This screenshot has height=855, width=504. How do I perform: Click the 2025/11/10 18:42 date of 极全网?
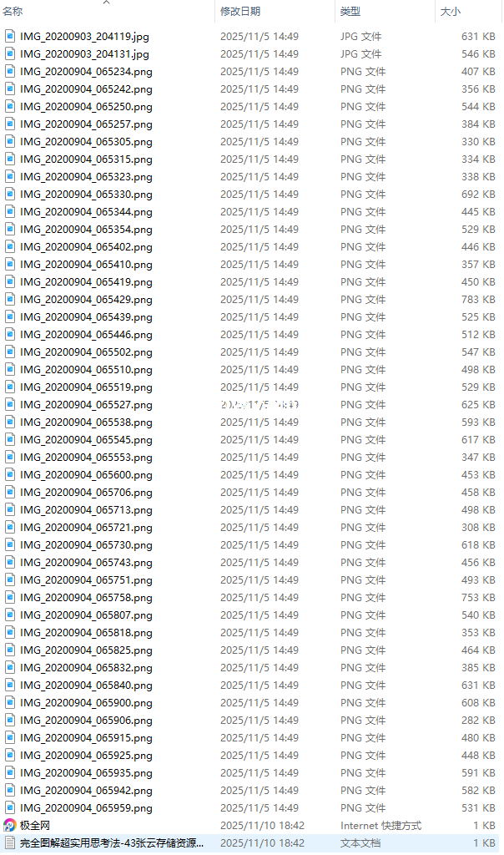coord(262,826)
